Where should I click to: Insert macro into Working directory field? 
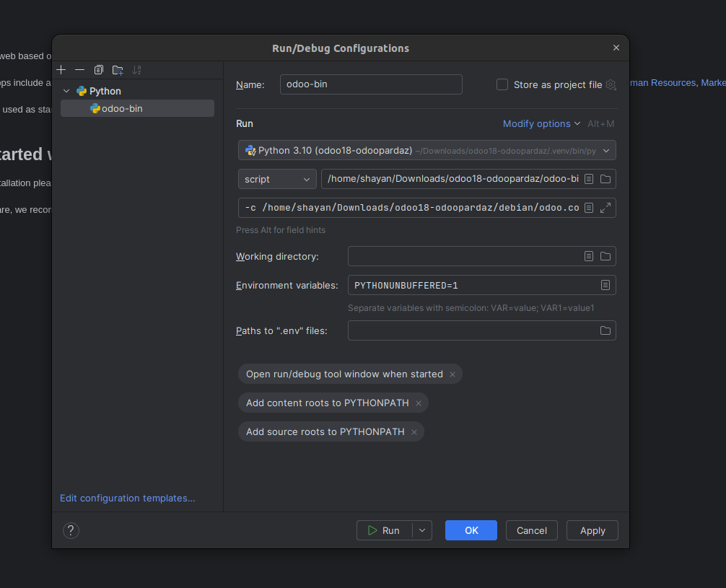pos(589,256)
